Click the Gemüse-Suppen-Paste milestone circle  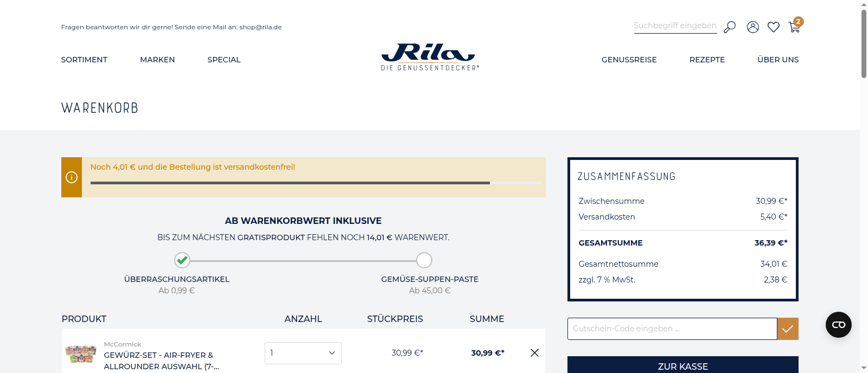click(x=424, y=260)
